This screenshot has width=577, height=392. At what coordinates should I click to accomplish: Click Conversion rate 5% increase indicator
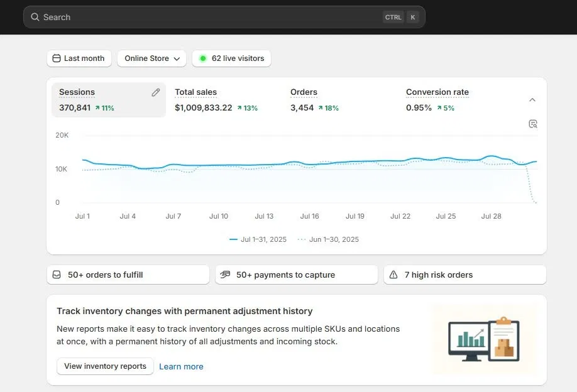coord(446,108)
